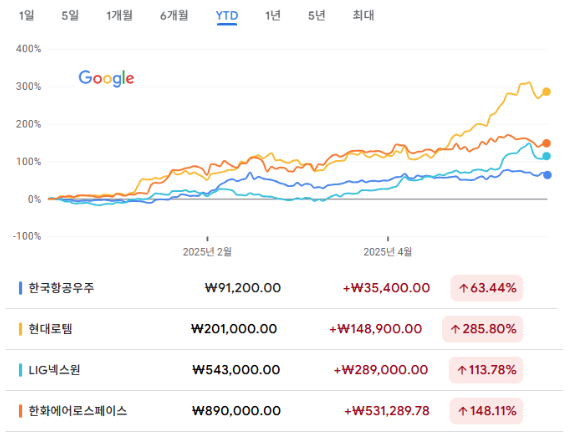Click the yellow 현대로템 endpoint dot
Viewport: 572px width, 438px height.
546,92
